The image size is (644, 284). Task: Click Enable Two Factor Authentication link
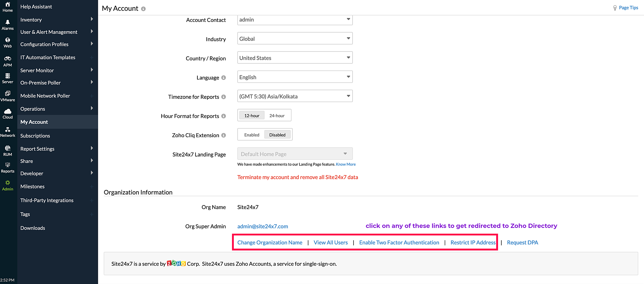tap(399, 242)
